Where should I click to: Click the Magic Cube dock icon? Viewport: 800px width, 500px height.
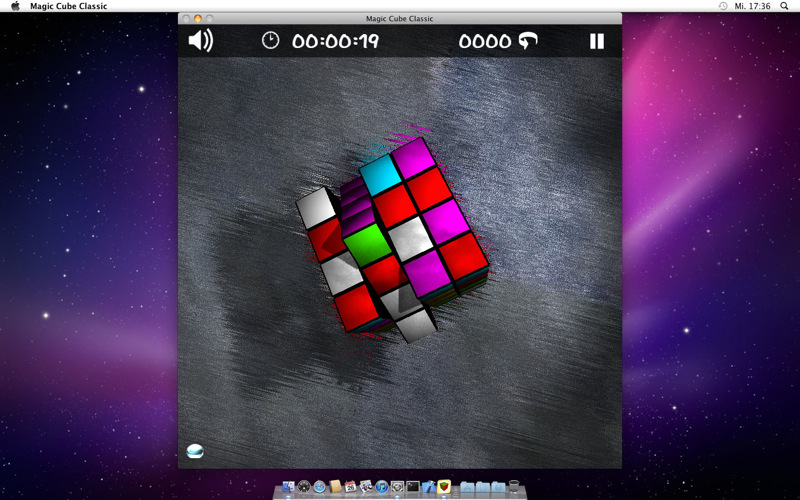[444, 486]
